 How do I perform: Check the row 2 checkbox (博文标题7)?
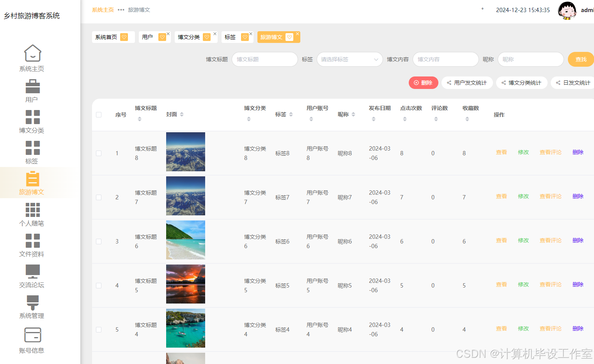click(x=99, y=197)
